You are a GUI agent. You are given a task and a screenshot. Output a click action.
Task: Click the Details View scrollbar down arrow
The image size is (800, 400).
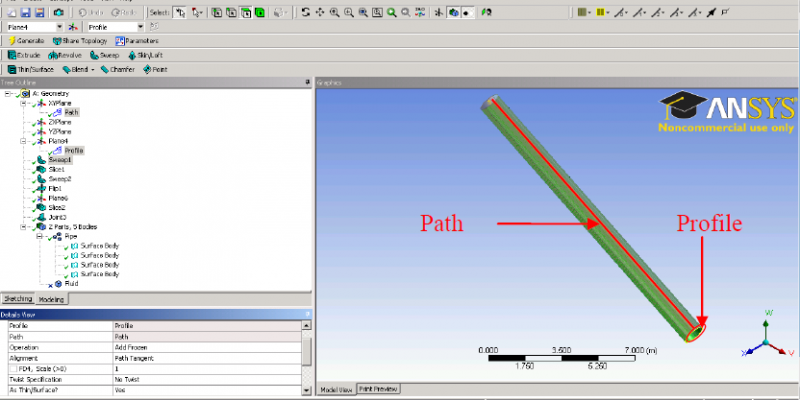click(307, 390)
